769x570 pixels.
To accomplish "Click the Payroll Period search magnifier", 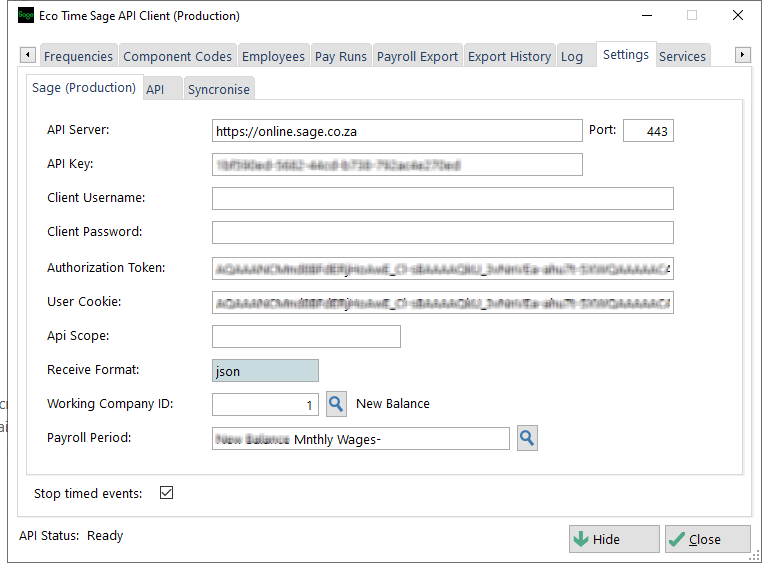I will pyautogui.click(x=527, y=438).
